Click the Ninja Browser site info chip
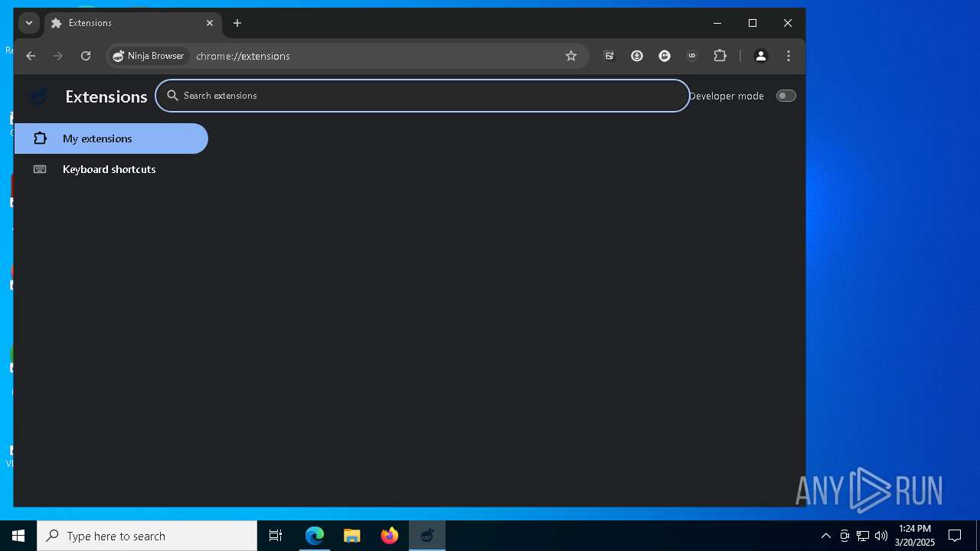The width and height of the screenshot is (980, 551). (x=149, y=56)
